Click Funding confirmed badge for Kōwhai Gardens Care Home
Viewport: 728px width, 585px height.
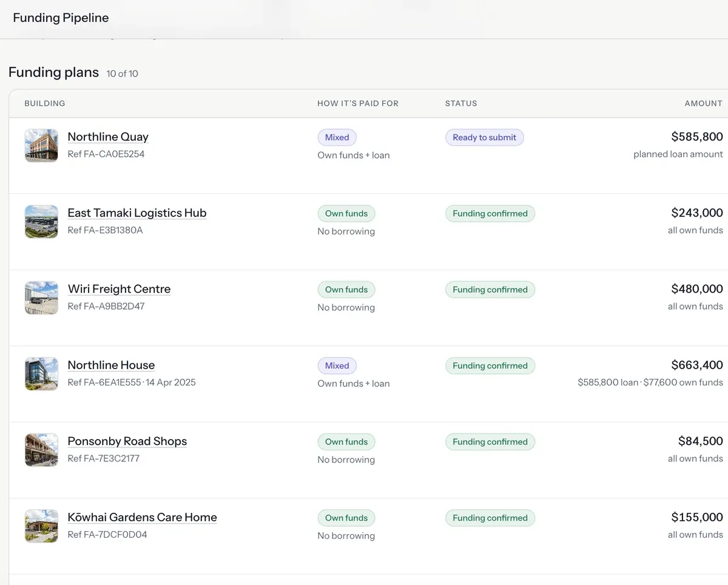coord(490,518)
